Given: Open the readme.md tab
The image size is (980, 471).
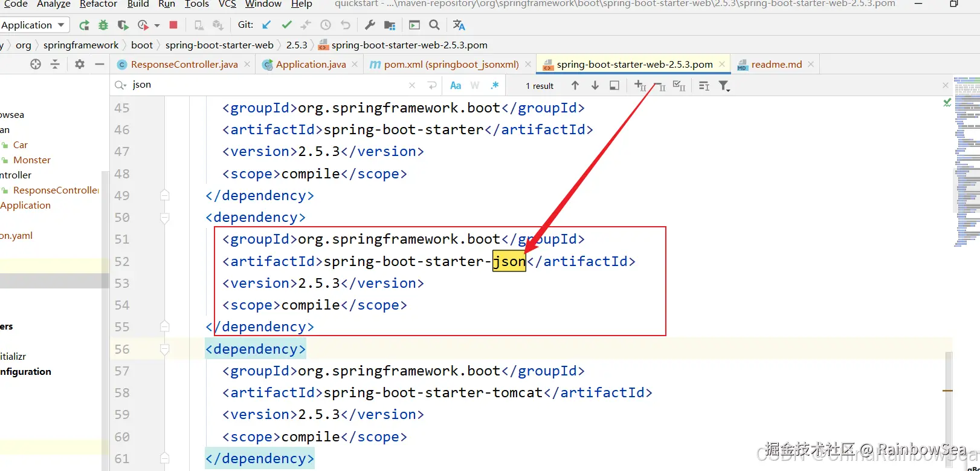Looking at the screenshot, I should pyautogui.click(x=776, y=64).
